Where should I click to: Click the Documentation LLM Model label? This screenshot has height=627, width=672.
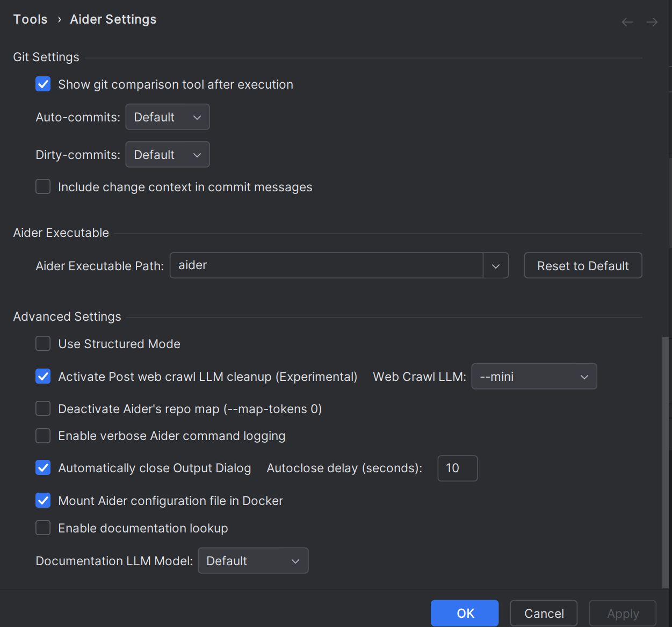click(x=114, y=561)
